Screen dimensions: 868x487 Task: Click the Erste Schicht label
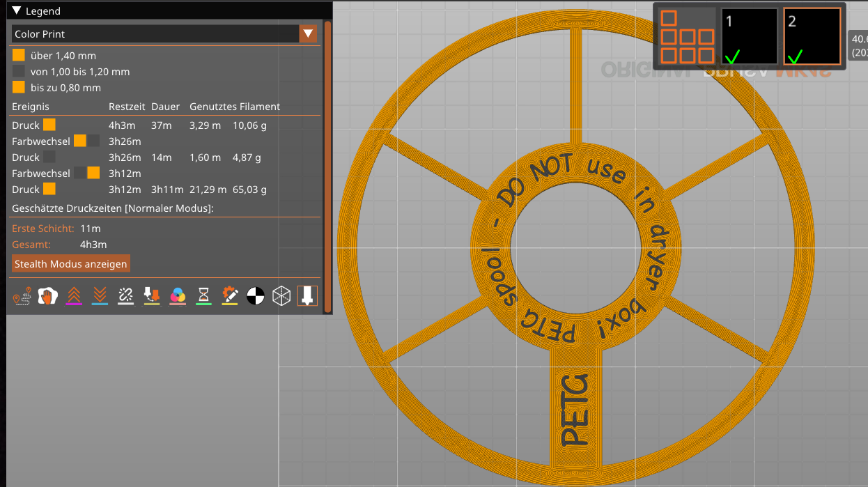click(42, 229)
